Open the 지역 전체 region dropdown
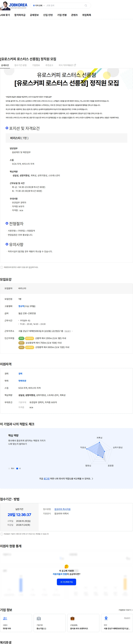The height and width of the screenshot is (644, 133). tap(39, 6)
